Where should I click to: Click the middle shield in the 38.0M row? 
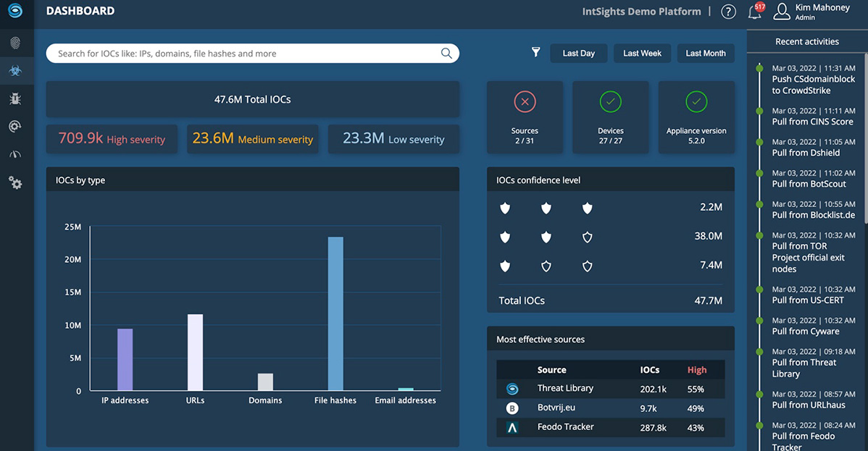[x=546, y=237]
